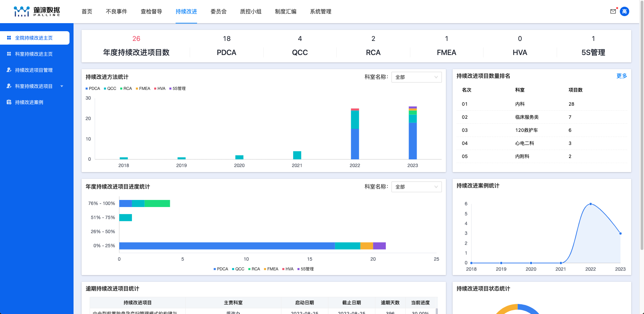Click the 持续改进案例 sidebar icon
Image resolution: width=644 pixels, height=314 pixels.
pyautogui.click(x=9, y=102)
